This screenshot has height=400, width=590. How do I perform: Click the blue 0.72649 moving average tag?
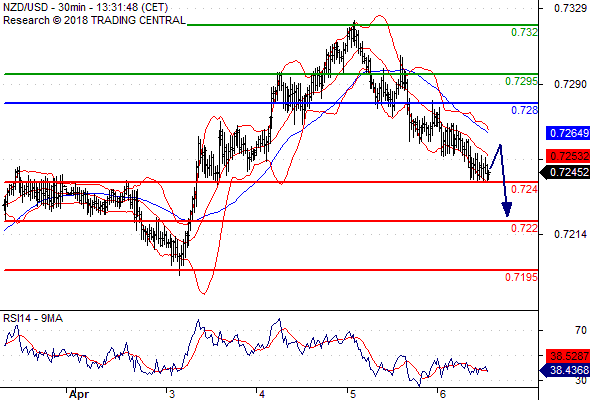568,133
